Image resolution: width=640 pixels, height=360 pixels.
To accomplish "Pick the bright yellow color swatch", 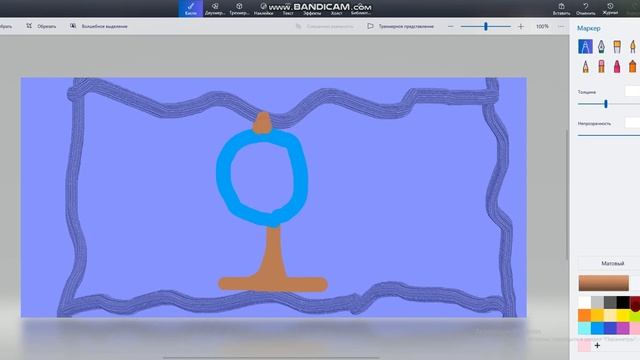I will (x=623, y=315).
